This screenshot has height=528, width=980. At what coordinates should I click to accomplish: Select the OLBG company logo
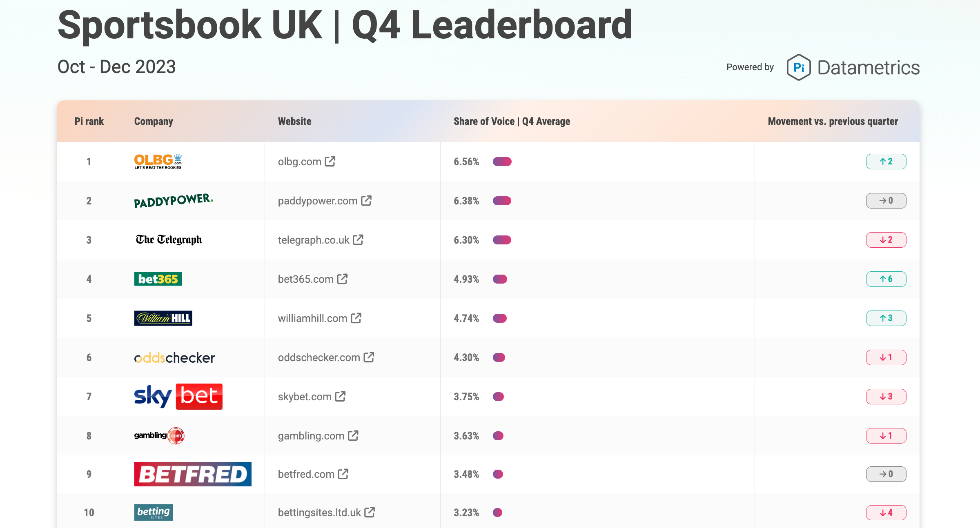click(157, 161)
